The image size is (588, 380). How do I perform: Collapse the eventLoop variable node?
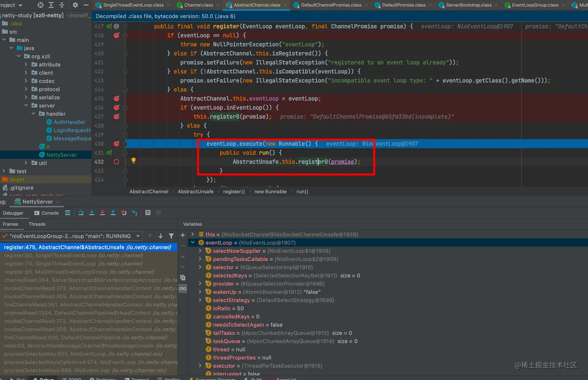click(x=192, y=243)
